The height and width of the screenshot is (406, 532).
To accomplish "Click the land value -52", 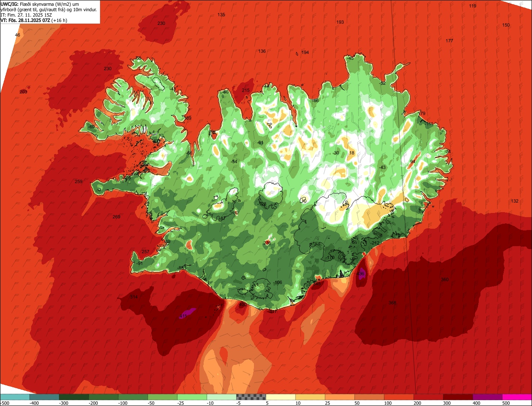I will tap(382, 83).
